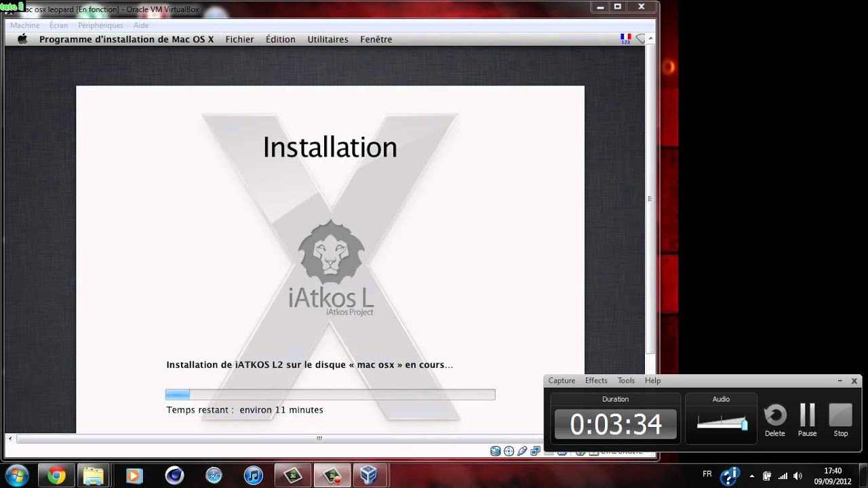Click the recording Duration timer display

(x=616, y=424)
